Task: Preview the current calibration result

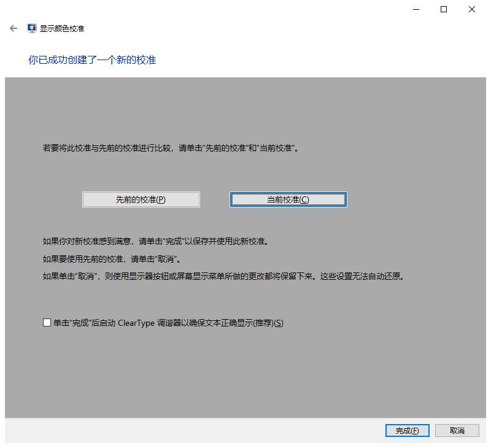Action: click(x=288, y=199)
